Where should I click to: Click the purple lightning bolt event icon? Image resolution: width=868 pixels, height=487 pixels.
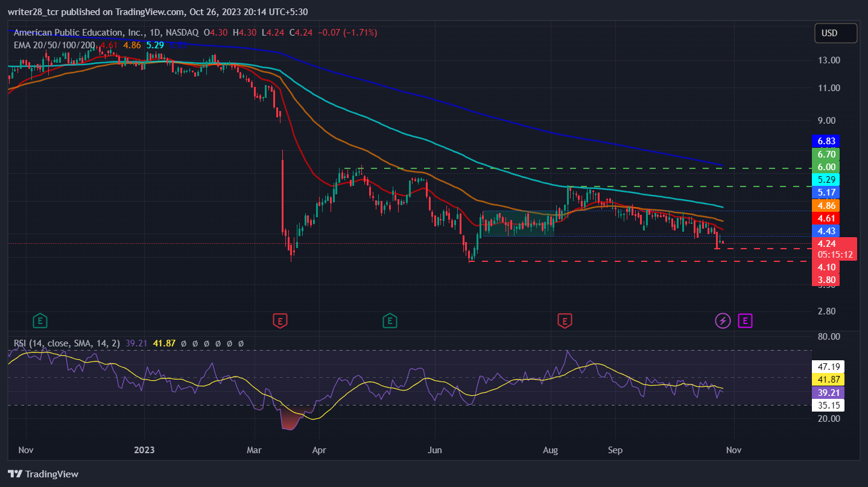[x=723, y=320]
